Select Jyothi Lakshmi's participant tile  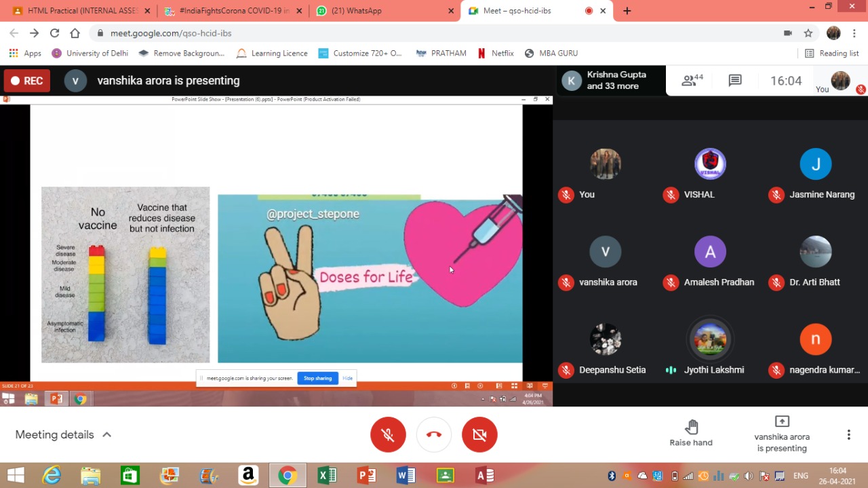click(710, 346)
